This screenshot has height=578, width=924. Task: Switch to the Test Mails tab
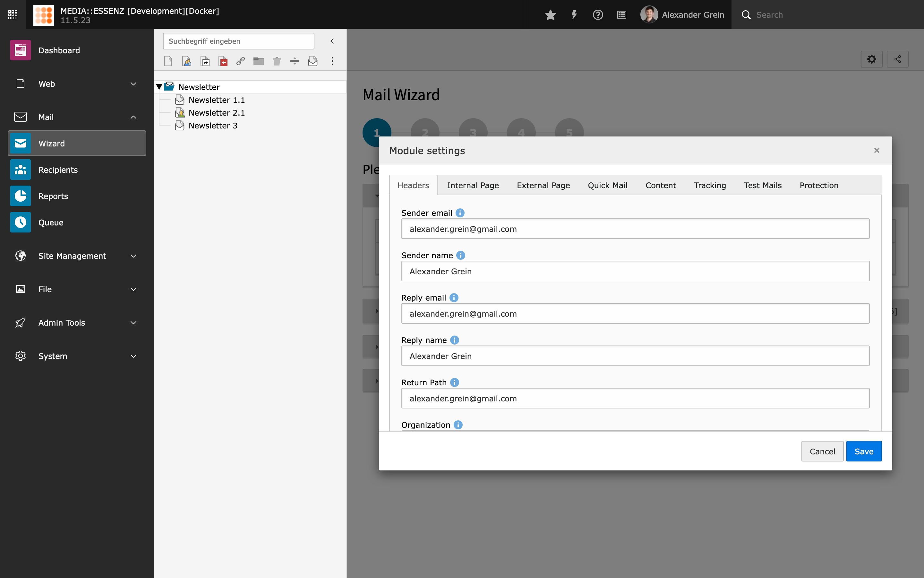click(763, 185)
